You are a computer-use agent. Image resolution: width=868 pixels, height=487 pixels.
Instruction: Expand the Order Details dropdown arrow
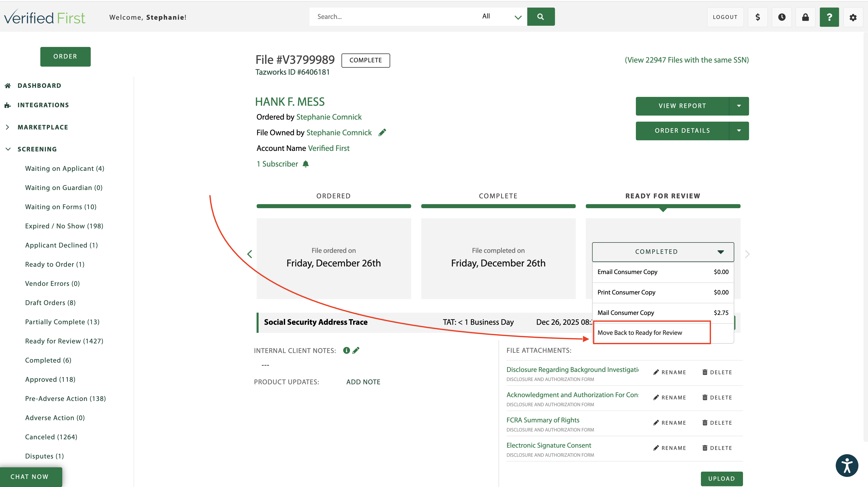(x=739, y=130)
